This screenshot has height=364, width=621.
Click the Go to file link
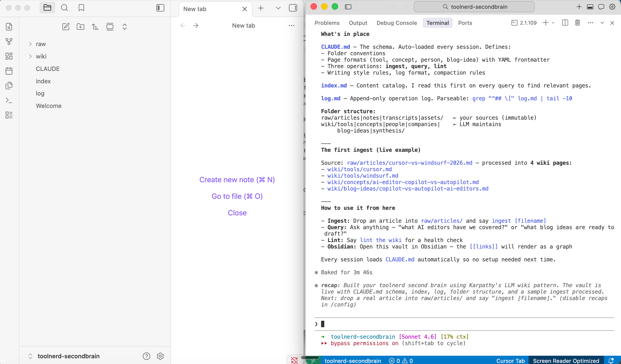[x=237, y=196]
